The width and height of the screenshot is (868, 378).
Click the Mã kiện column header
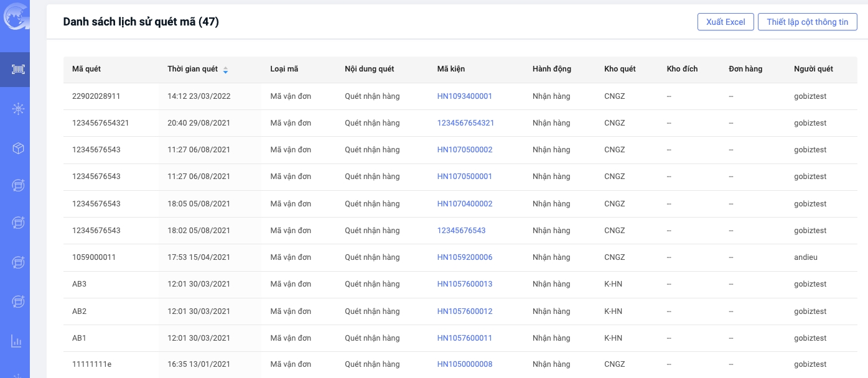[450, 69]
